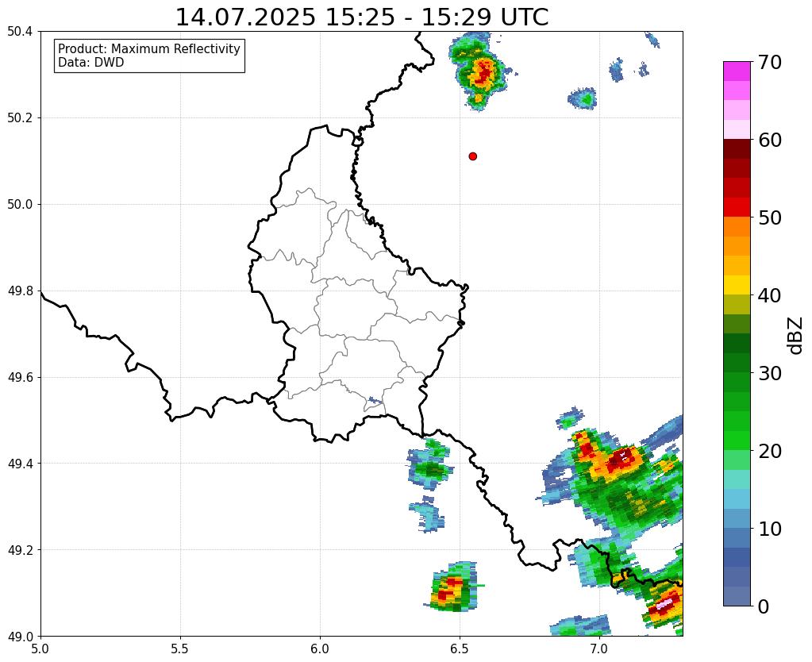Image resolution: width=812 pixels, height=662 pixels.
Task: Click the red station marker dot
Action: (x=472, y=156)
